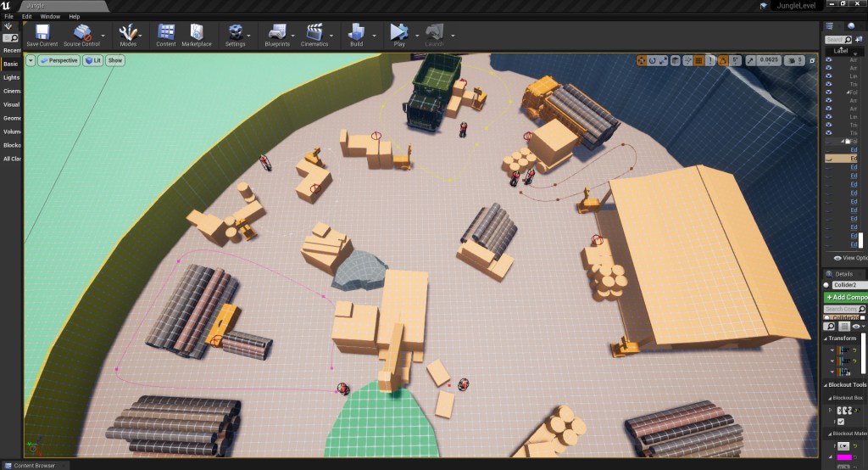Click the Play button in toolbar
Image resolution: width=868 pixels, height=470 pixels.
click(398, 33)
